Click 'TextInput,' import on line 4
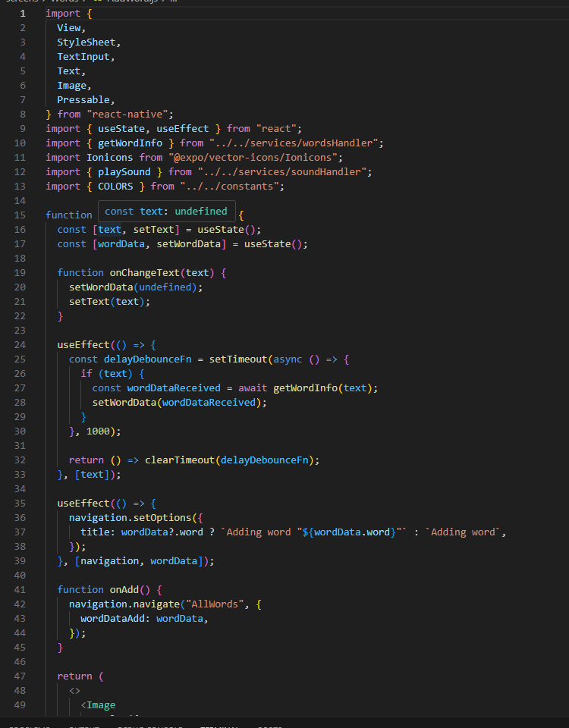The image size is (569, 728). coord(86,57)
